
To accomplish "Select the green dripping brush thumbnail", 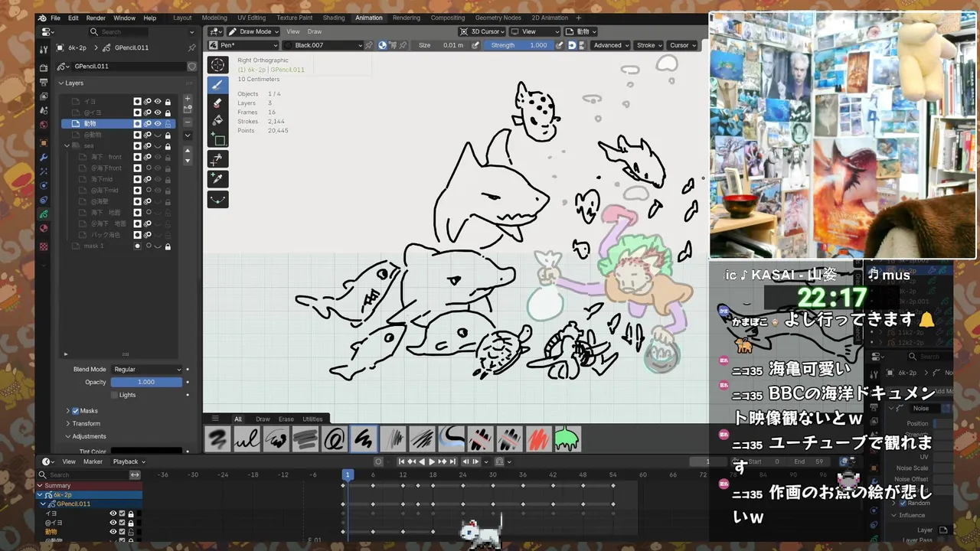I will (567, 439).
